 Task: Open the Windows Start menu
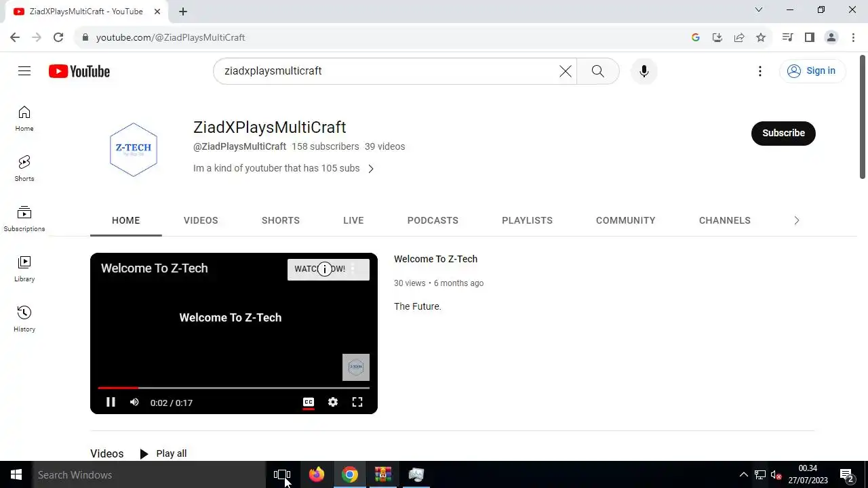[16, 474]
